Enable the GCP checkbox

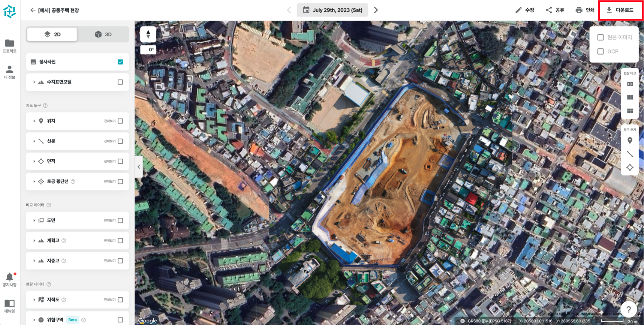click(x=601, y=52)
